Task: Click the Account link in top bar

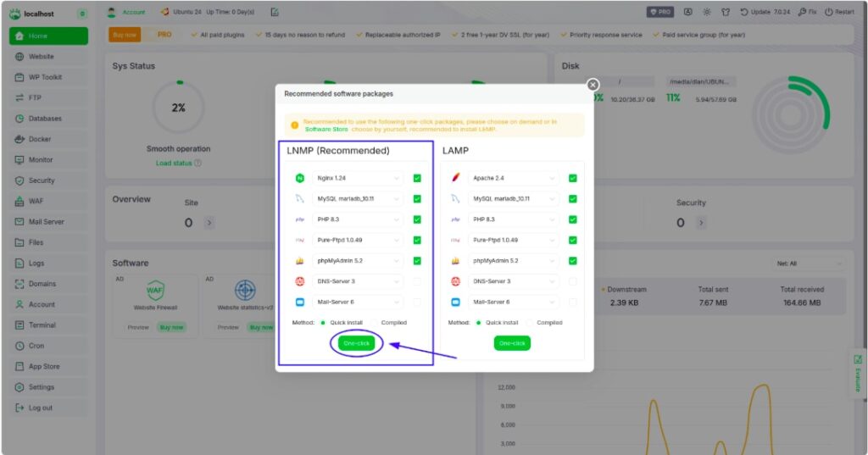Action: coord(134,12)
